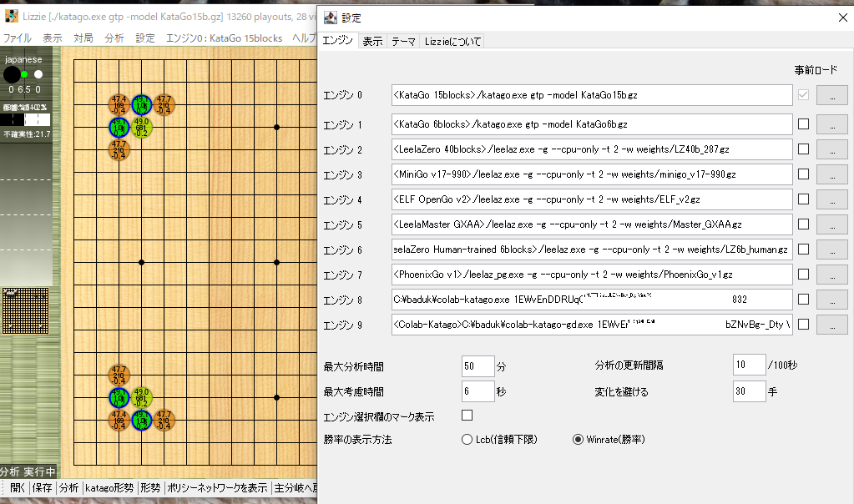Enable preload checkbox for エンジン 7
The width and height of the screenshot is (854, 504).
tap(803, 275)
